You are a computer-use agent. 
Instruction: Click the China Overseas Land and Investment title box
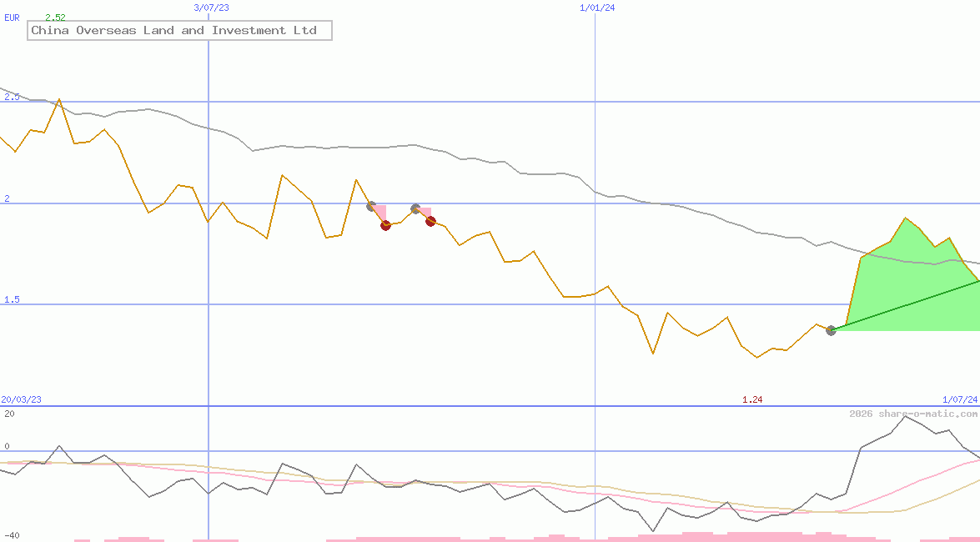(x=179, y=31)
